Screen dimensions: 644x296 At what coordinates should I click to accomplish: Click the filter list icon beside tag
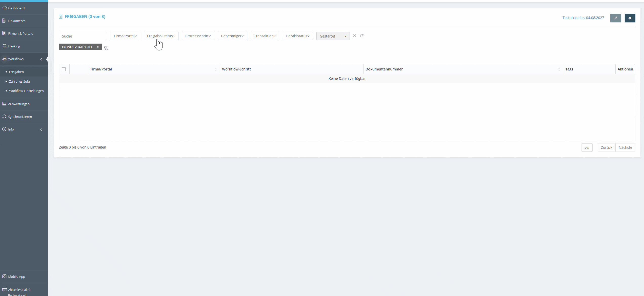106,48
